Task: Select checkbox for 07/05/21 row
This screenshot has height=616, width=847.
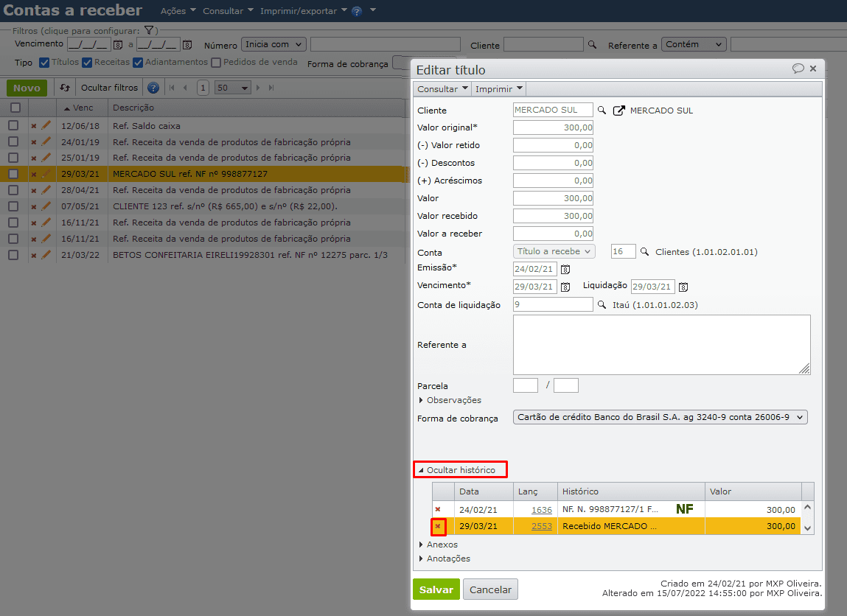Action: click(13, 206)
